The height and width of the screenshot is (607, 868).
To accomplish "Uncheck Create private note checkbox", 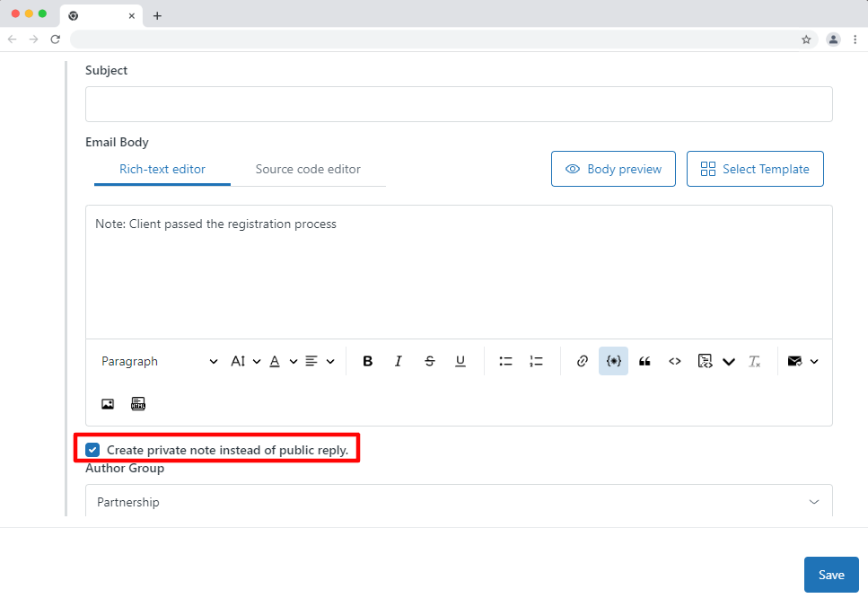I will (x=92, y=450).
